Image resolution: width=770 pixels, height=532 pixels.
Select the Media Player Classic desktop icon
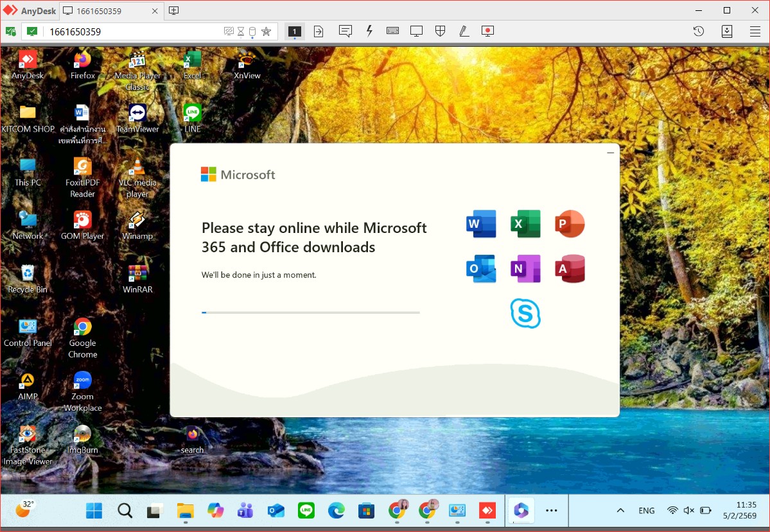click(x=137, y=71)
